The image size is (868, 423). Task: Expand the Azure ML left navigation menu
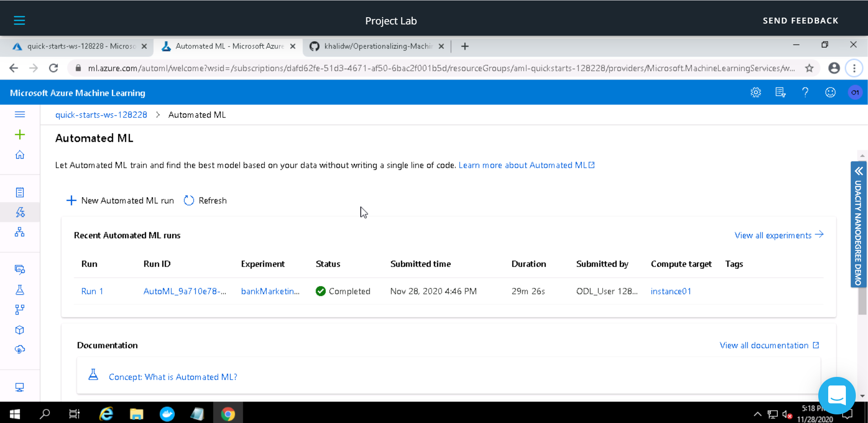click(20, 114)
